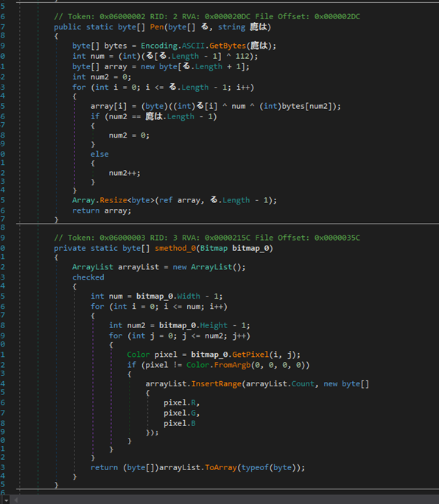Click the ToArray method call

pyautogui.click(x=221, y=467)
